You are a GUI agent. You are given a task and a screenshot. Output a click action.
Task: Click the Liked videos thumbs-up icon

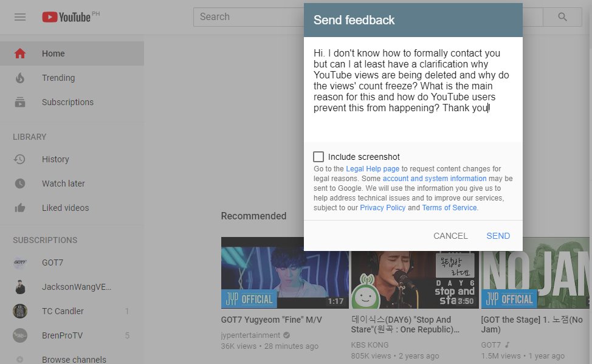(20, 208)
